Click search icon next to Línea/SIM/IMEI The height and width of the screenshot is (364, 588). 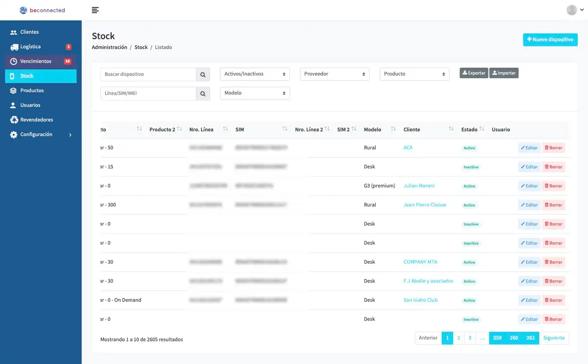203,94
